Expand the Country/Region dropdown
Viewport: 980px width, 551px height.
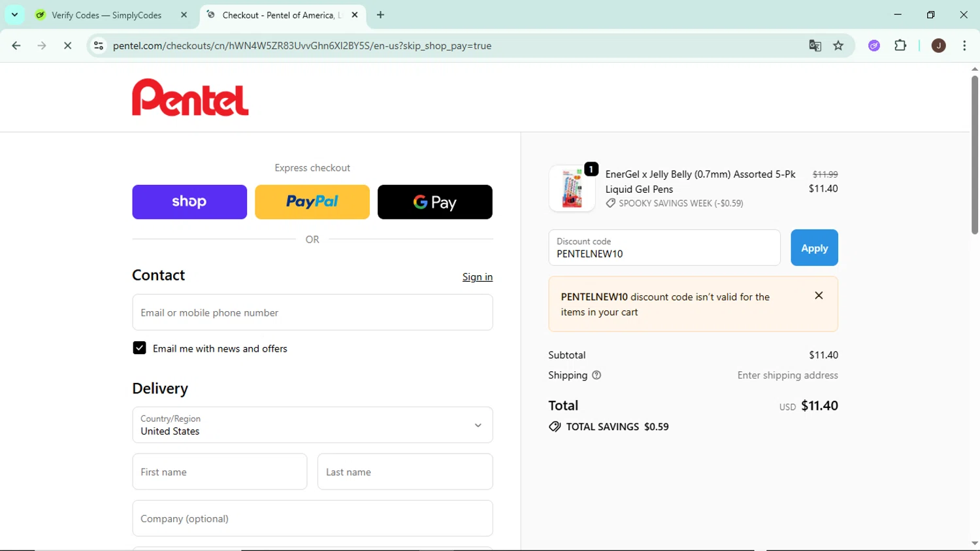pos(312,425)
